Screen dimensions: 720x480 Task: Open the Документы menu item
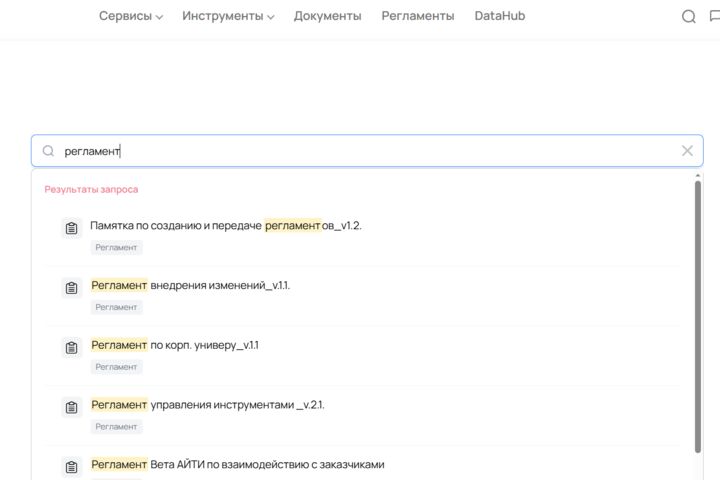[327, 16]
